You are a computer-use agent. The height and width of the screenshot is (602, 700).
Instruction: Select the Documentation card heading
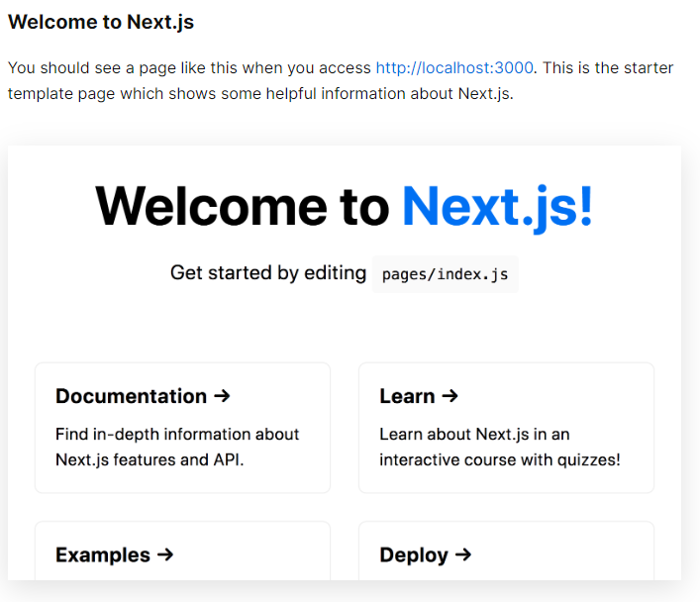[x=131, y=396]
